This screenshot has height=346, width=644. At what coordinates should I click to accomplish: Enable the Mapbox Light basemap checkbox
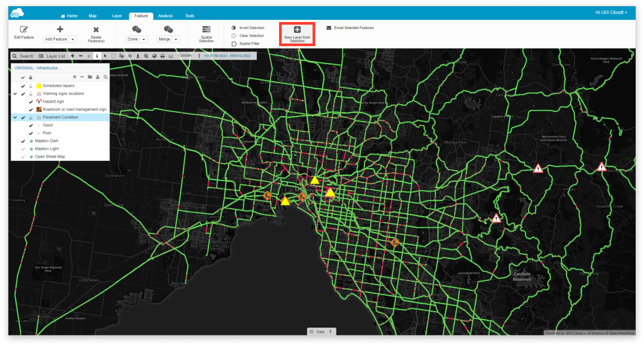point(23,148)
